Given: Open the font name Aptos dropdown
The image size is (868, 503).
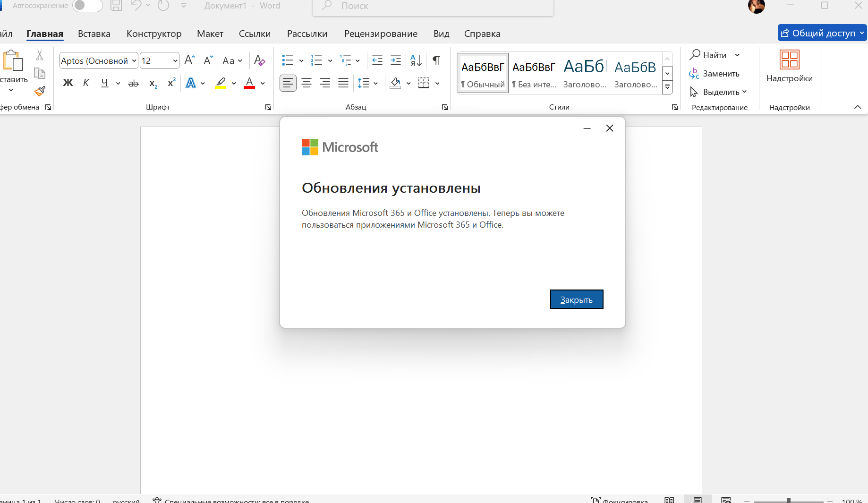Looking at the screenshot, I should (x=135, y=60).
